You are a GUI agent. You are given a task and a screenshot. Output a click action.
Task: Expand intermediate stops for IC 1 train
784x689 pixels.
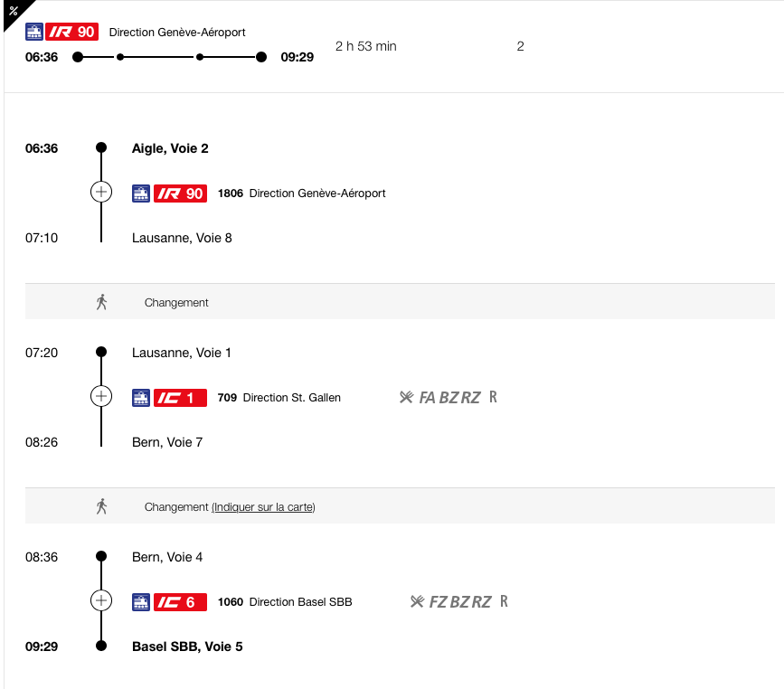click(101, 397)
